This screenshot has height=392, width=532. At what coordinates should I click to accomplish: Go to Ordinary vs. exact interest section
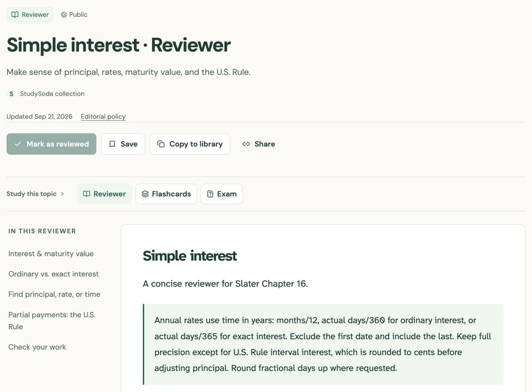(54, 274)
